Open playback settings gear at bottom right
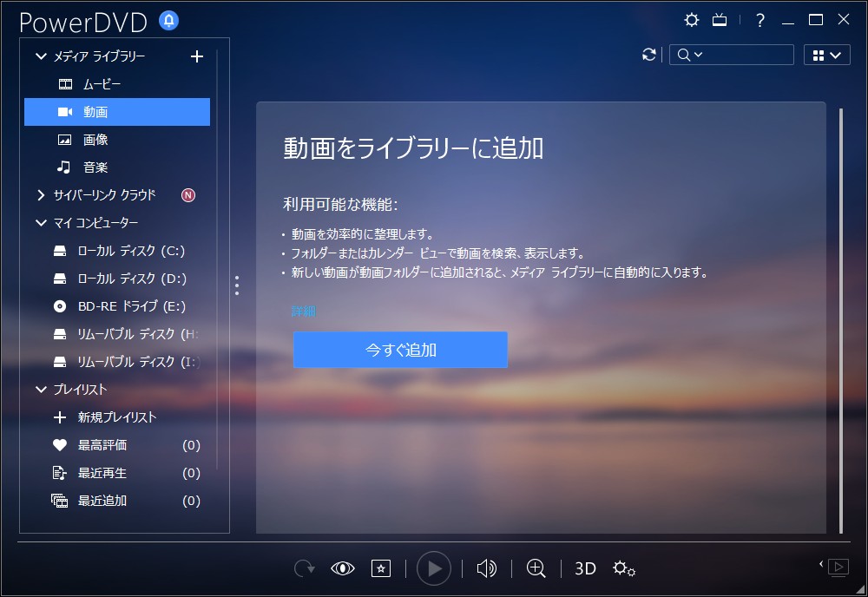 pos(623,568)
